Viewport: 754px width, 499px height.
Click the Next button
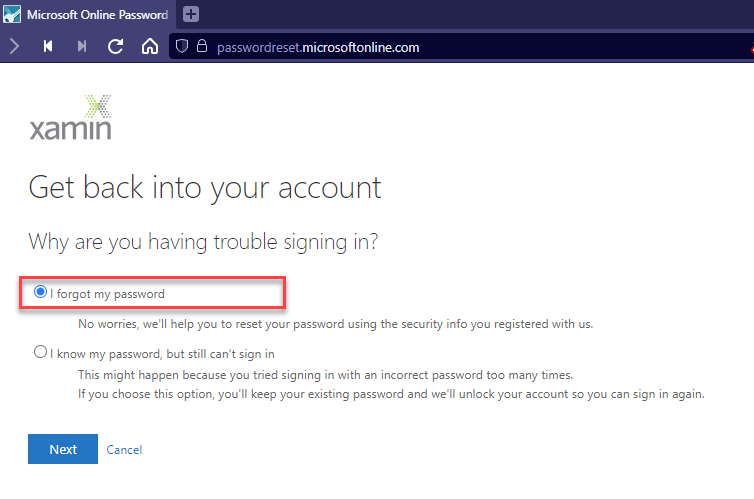[63, 449]
